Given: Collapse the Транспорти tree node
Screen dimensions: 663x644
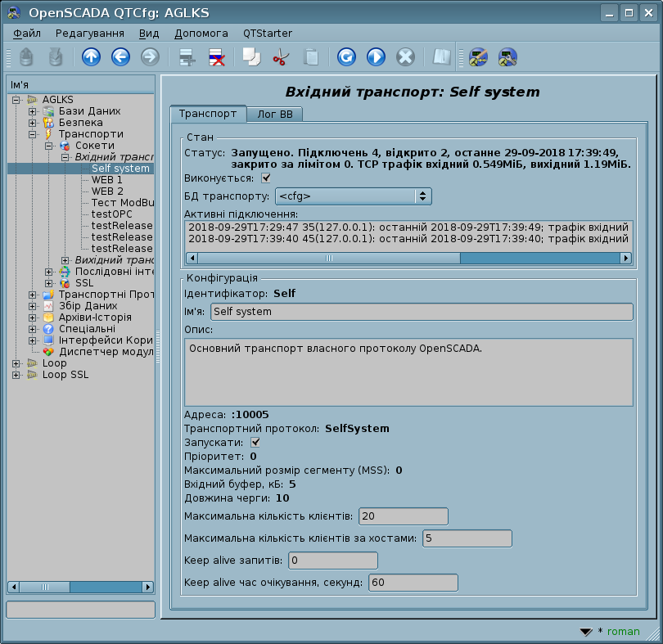Looking at the screenshot, I should tap(32, 134).
